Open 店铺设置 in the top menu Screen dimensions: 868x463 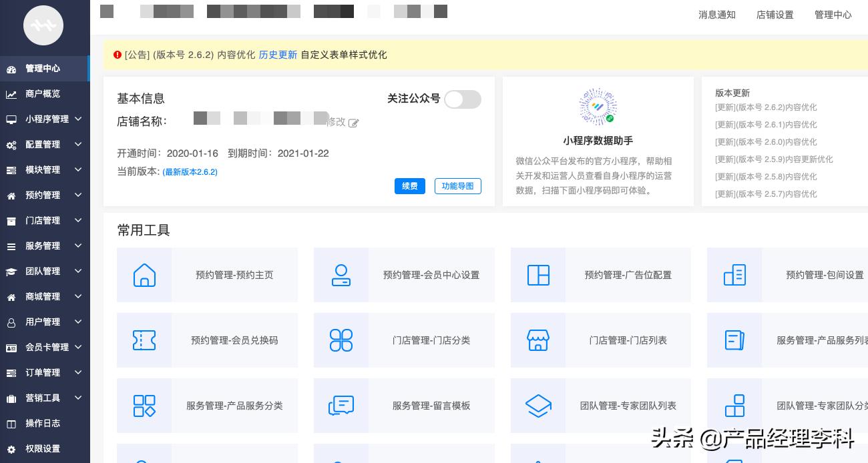tap(775, 15)
